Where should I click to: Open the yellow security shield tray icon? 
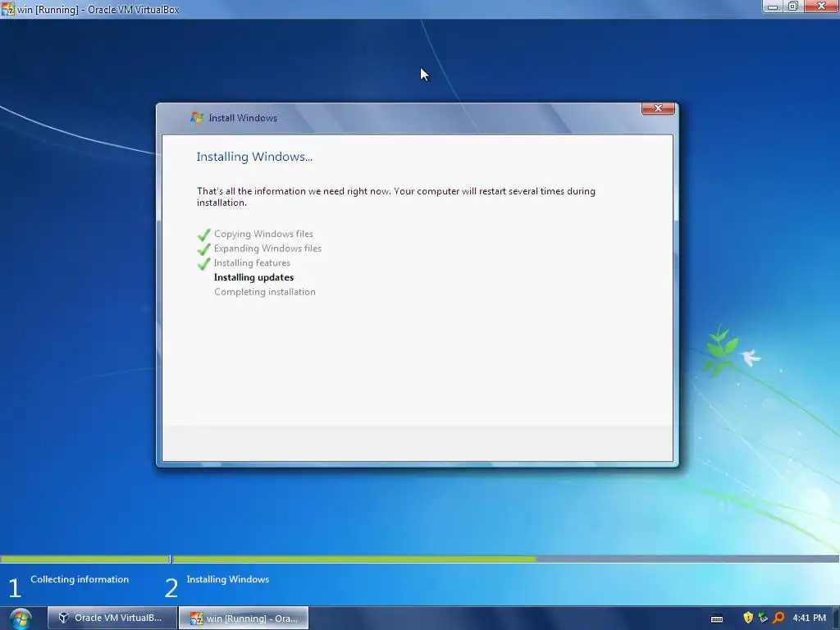748,618
